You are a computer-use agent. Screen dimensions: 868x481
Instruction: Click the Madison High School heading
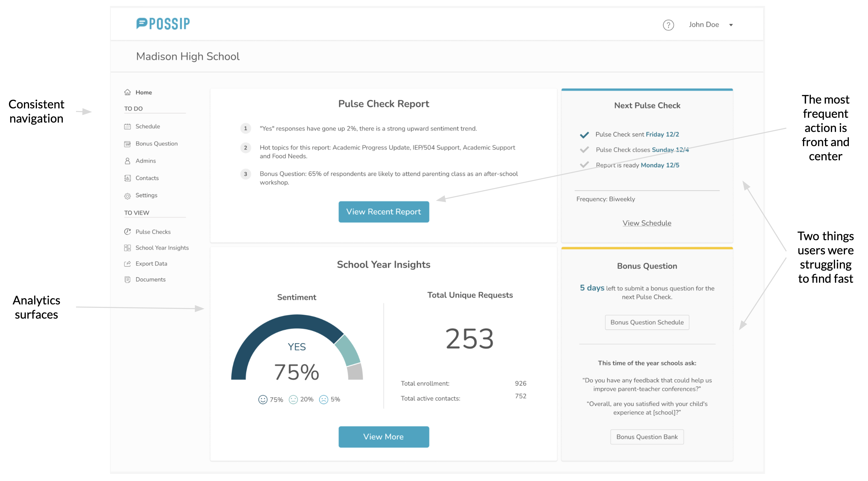coord(188,57)
